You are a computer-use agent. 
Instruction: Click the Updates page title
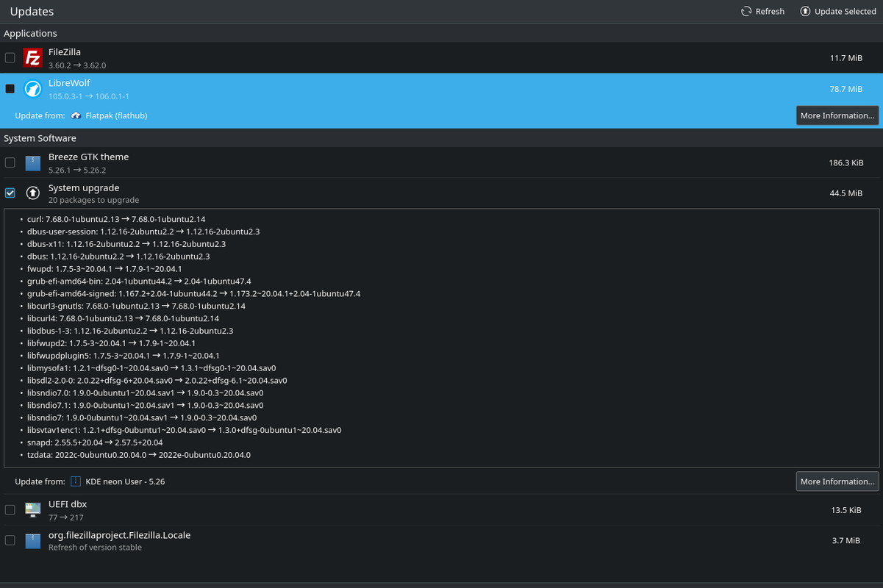point(32,11)
